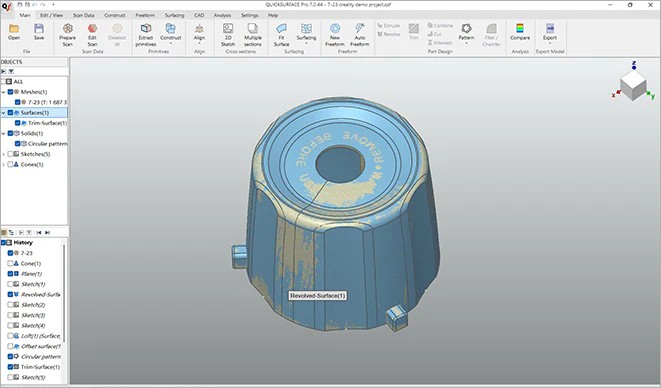Image resolution: width=661 pixels, height=388 pixels.
Task: Open the Freeform ribbon tab
Action: tap(145, 15)
